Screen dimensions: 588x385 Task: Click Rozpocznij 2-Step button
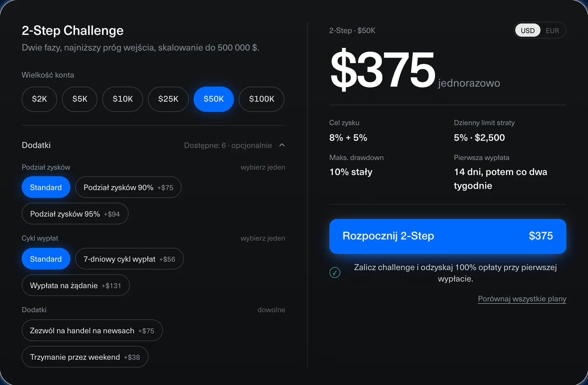(x=448, y=236)
